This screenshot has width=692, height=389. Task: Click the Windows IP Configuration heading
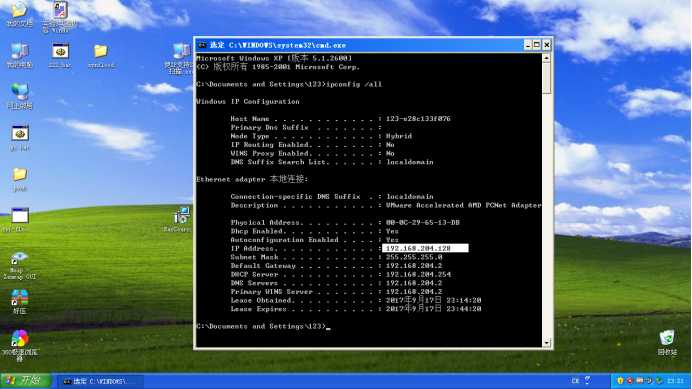pos(248,102)
